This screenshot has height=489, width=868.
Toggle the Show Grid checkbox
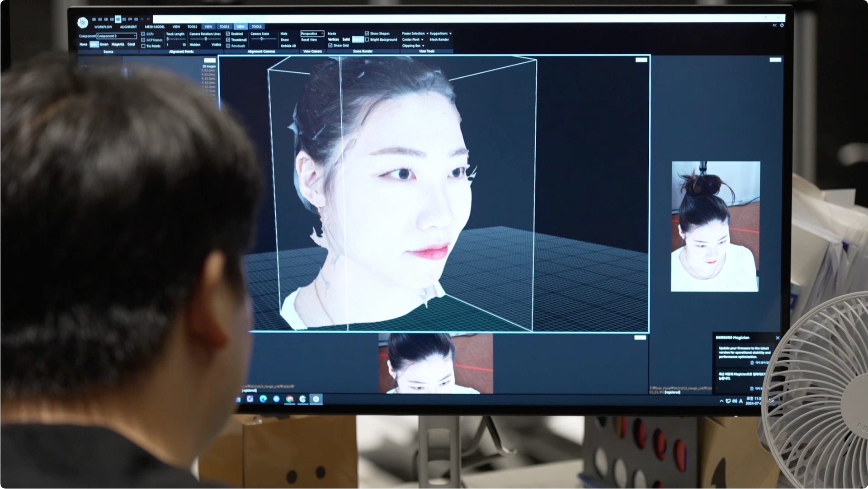click(330, 46)
